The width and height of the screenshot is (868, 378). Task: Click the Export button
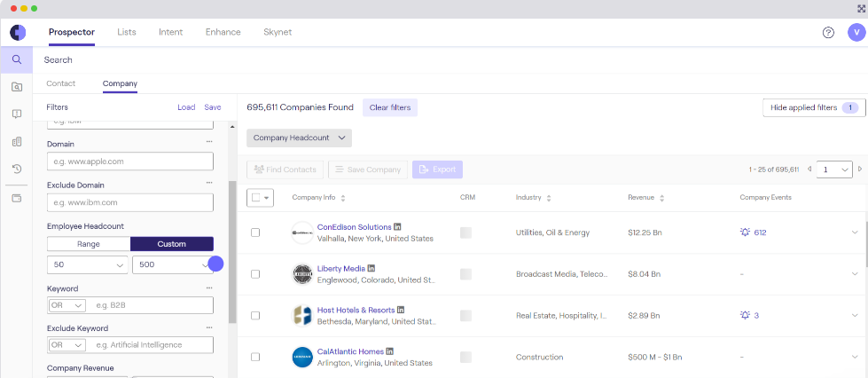pos(437,169)
